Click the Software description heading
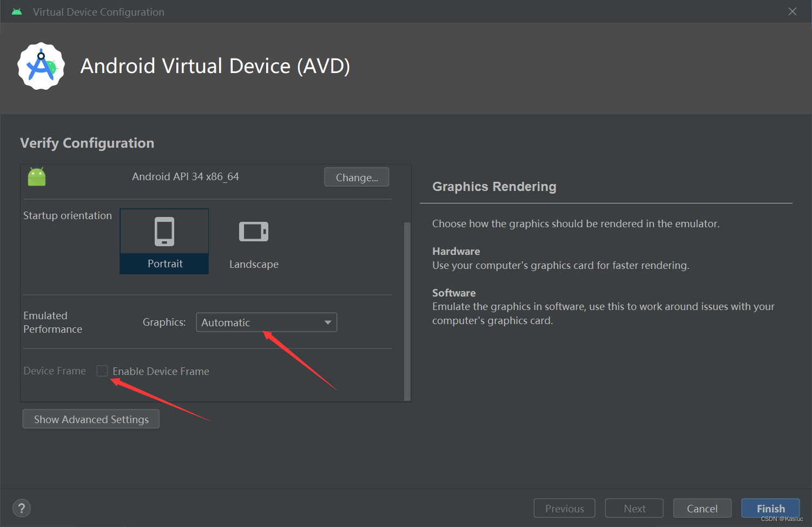 454,293
